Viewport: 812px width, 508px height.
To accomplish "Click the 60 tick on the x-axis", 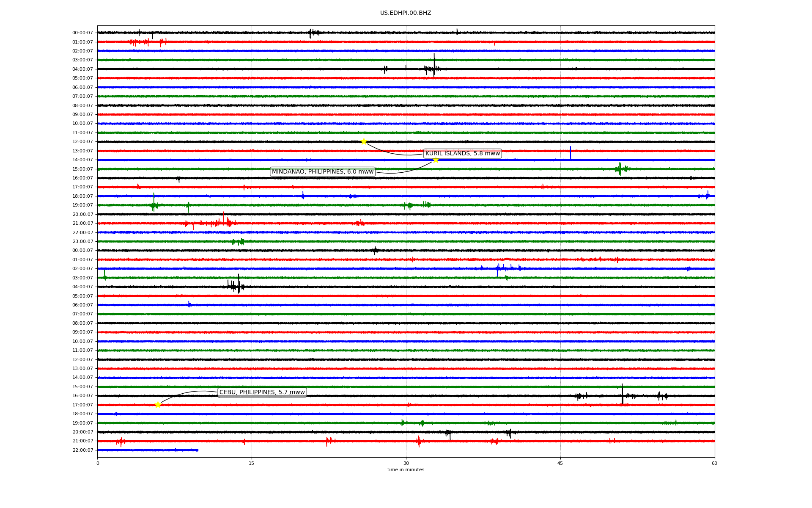I will [714, 463].
